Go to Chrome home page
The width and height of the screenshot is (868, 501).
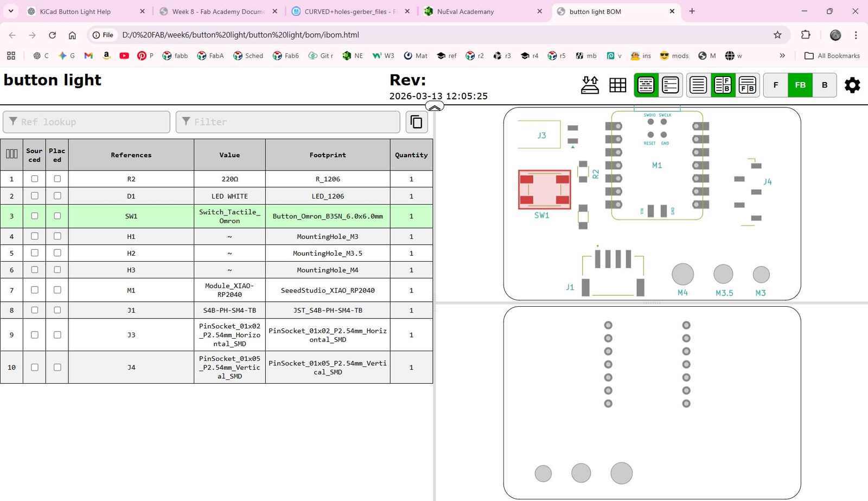[72, 35]
